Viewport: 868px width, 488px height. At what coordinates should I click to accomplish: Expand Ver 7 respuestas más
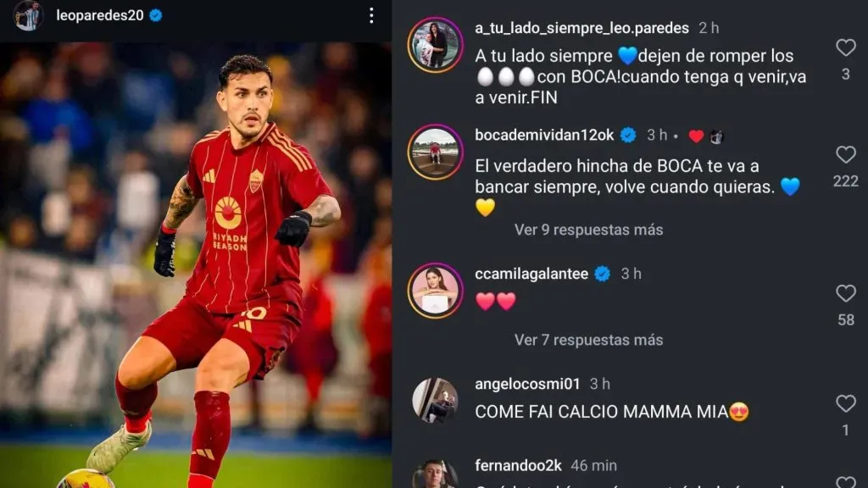tap(588, 340)
